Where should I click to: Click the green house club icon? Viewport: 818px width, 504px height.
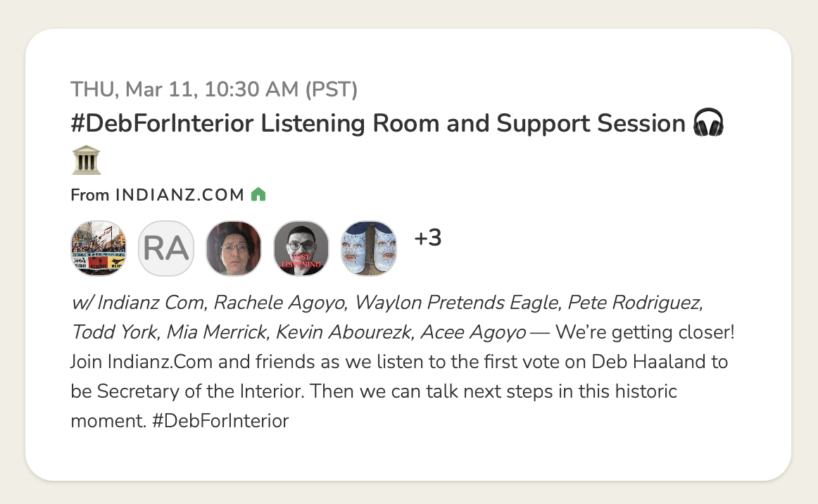(258, 194)
